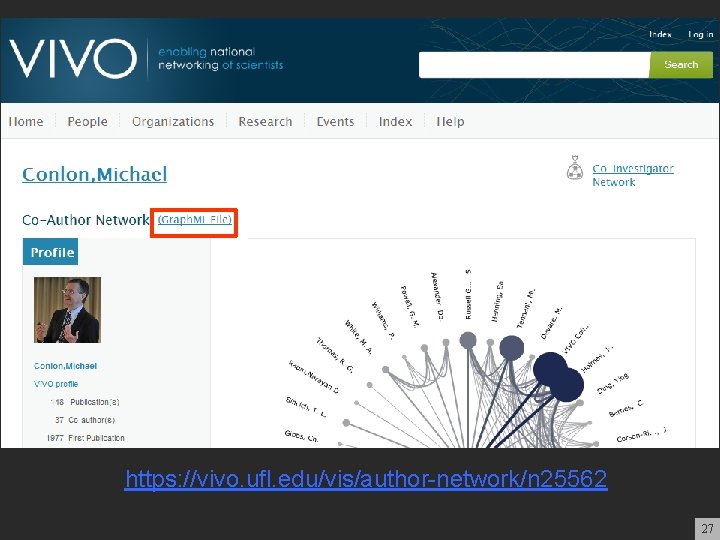
Task: Click the Conlon, Michael name under photo
Action: [65, 366]
